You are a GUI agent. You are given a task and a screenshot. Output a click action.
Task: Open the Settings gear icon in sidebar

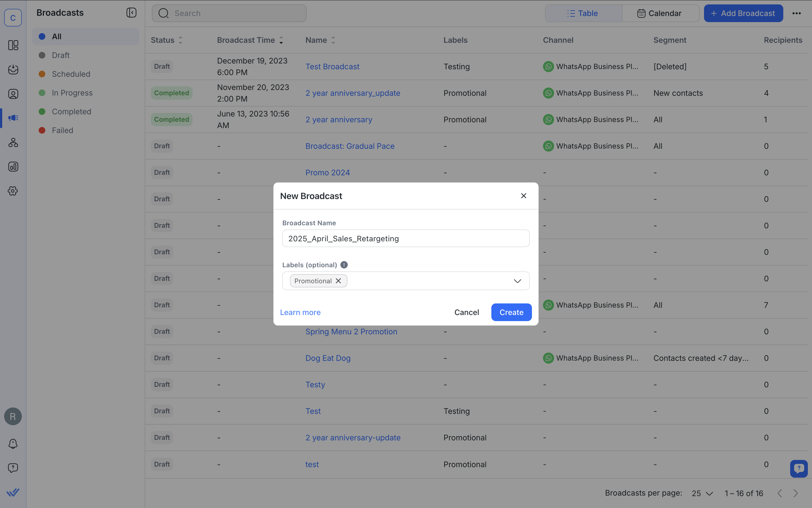pyautogui.click(x=13, y=191)
